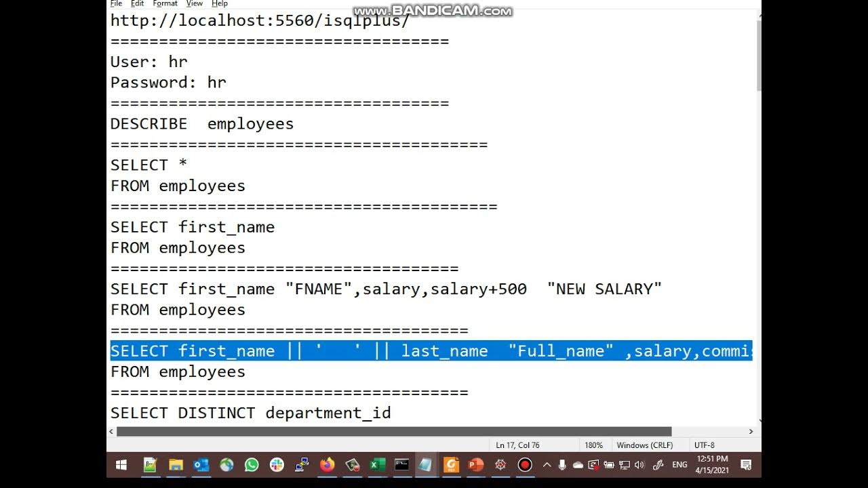Screen dimensions: 868x488
Task: Switch to the active Notepad taskbar icon
Action: (x=426, y=465)
